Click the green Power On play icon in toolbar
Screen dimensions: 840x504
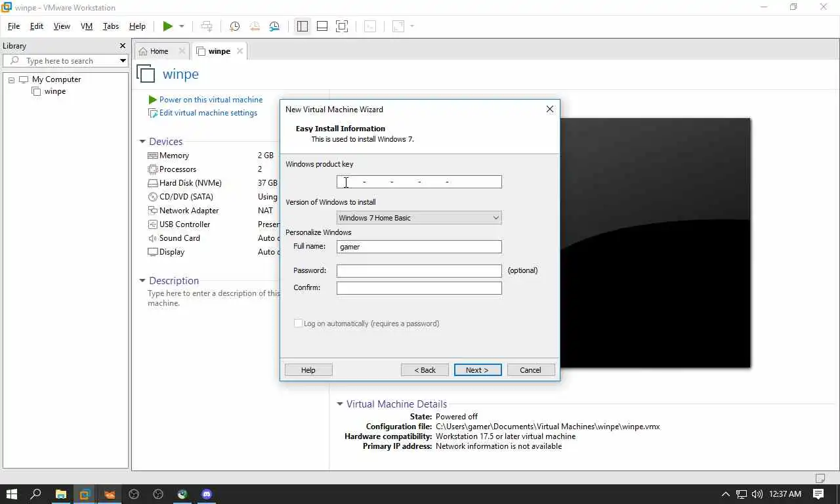[167, 26]
